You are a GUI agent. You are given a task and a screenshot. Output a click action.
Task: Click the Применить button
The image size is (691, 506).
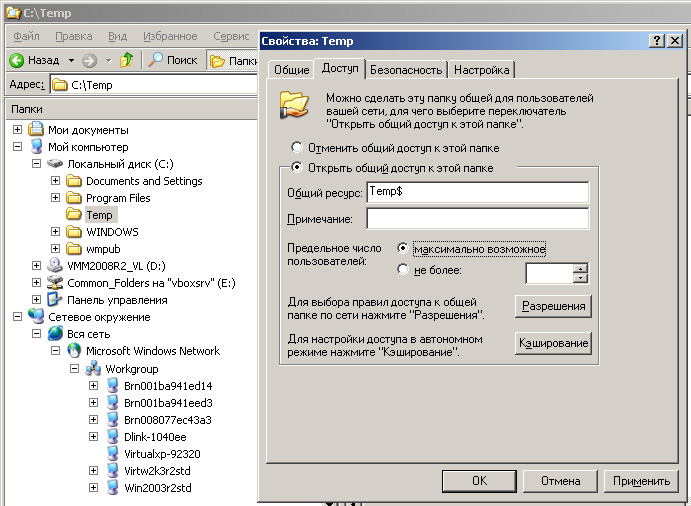tap(641, 481)
